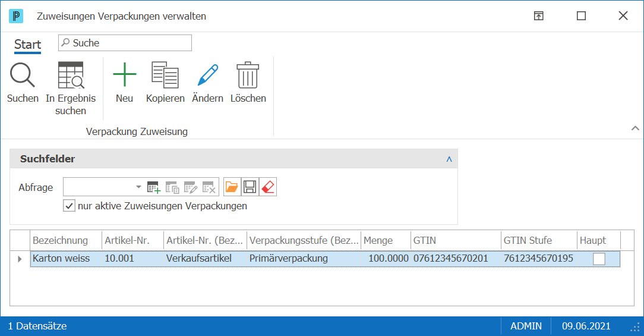644x336 pixels.
Task: Click the Kopieren icon
Action: (x=165, y=75)
